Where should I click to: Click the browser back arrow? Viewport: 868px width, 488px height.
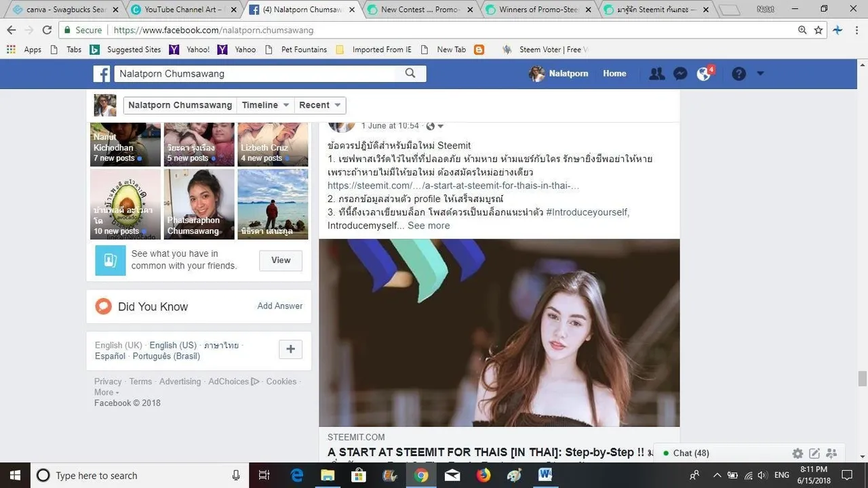click(x=12, y=30)
